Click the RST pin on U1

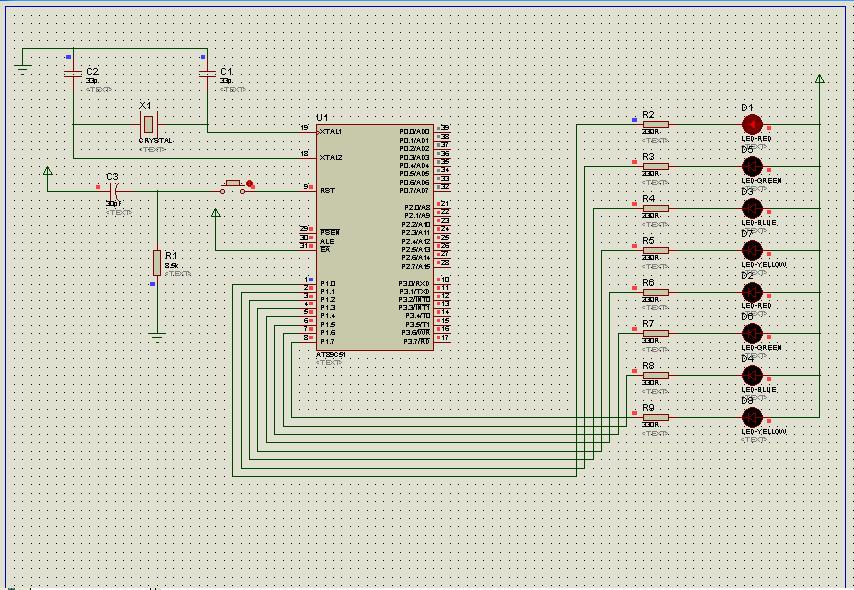pos(326,189)
